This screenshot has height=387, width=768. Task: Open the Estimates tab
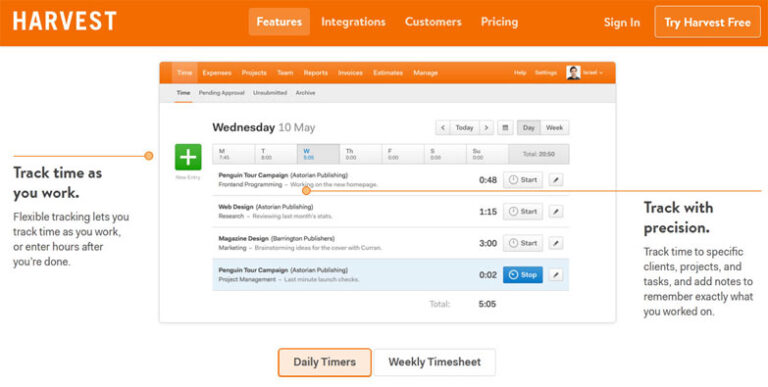click(388, 73)
